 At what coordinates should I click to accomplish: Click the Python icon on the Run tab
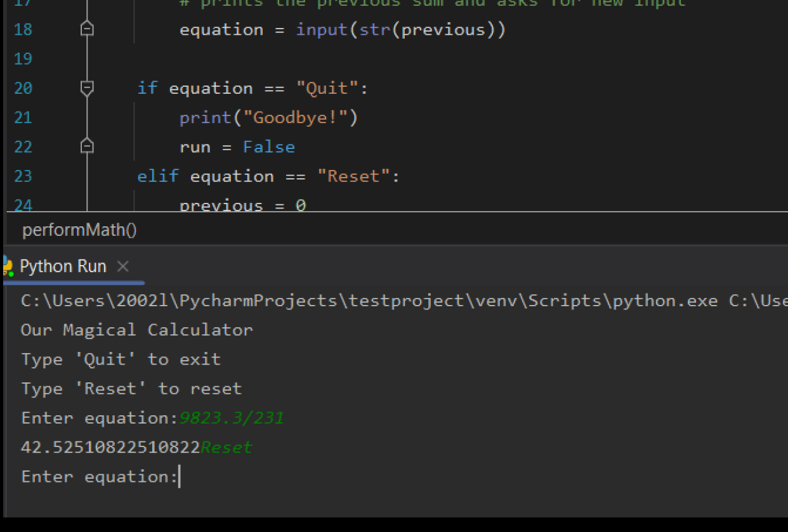point(8,266)
